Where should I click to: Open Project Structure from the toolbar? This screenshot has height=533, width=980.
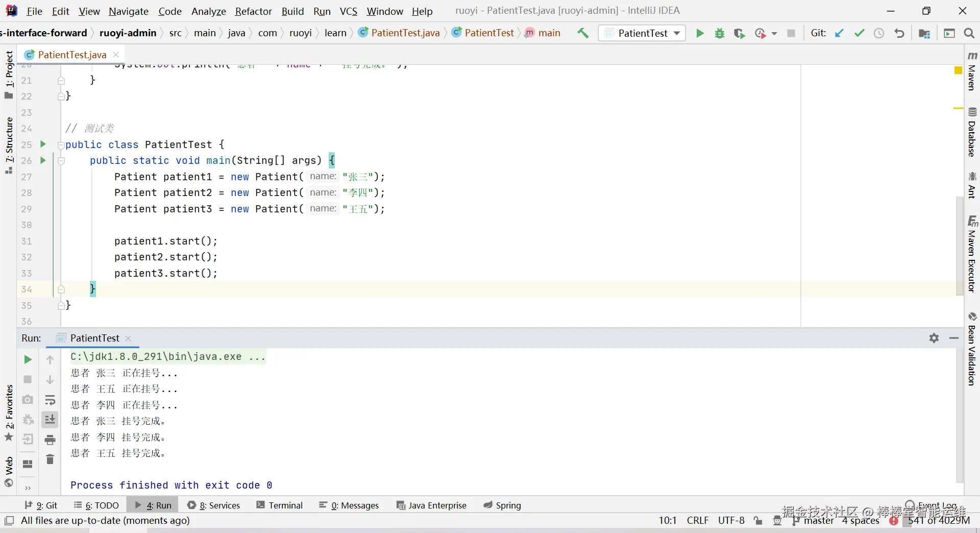coord(924,33)
